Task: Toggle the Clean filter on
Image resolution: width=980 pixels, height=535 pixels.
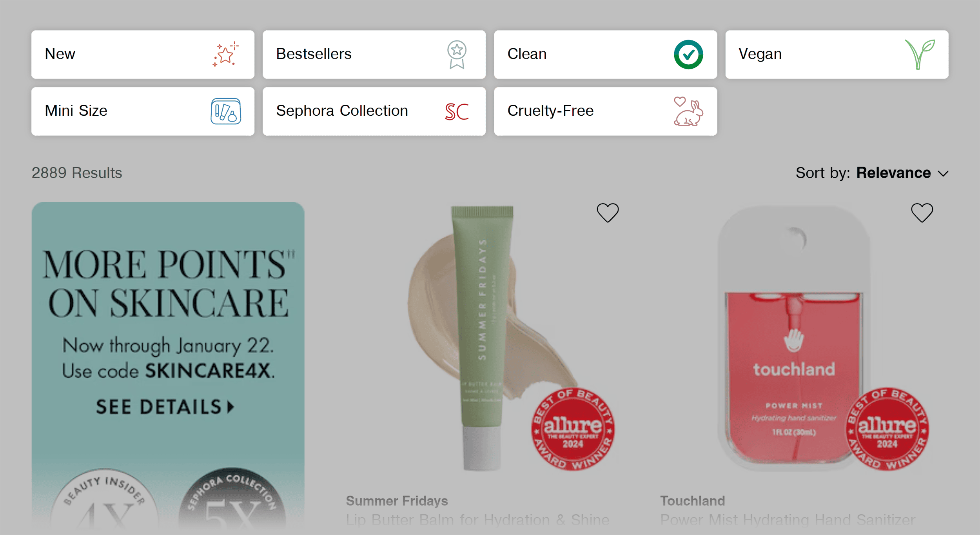Action: pos(606,53)
